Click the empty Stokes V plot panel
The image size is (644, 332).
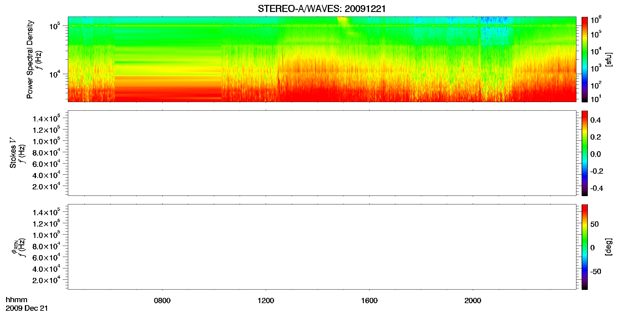(x=322, y=153)
